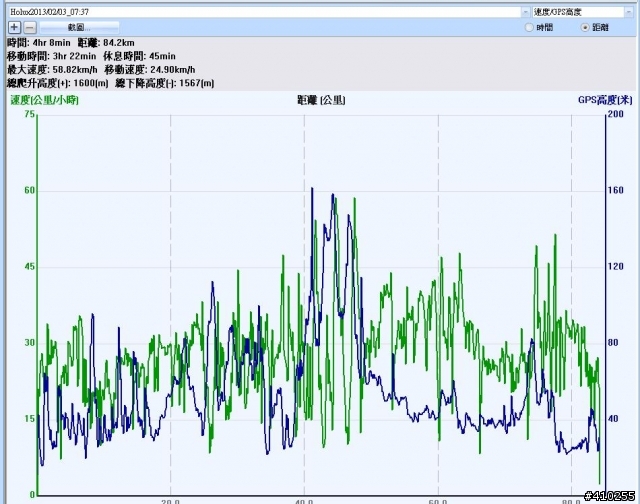Click the 速度/GPS高度 combo box text
This screenshot has height=504, width=640.
pos(558,12)
